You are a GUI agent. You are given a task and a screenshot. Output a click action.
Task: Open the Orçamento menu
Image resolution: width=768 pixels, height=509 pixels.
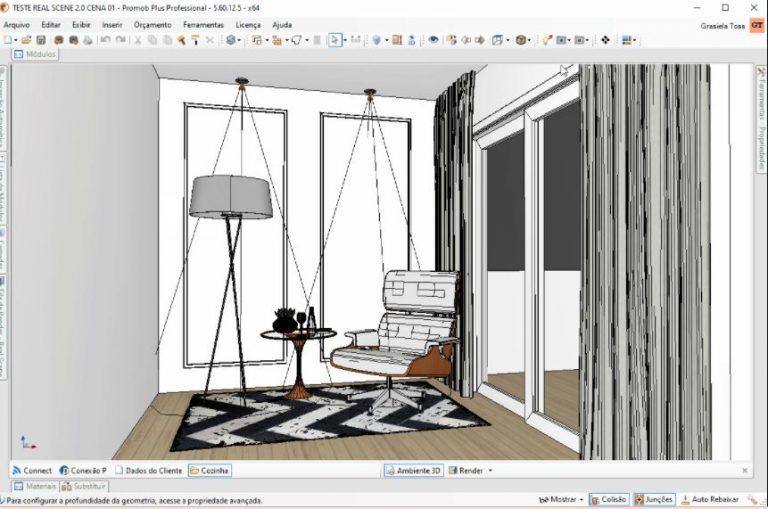click(152, 24)
